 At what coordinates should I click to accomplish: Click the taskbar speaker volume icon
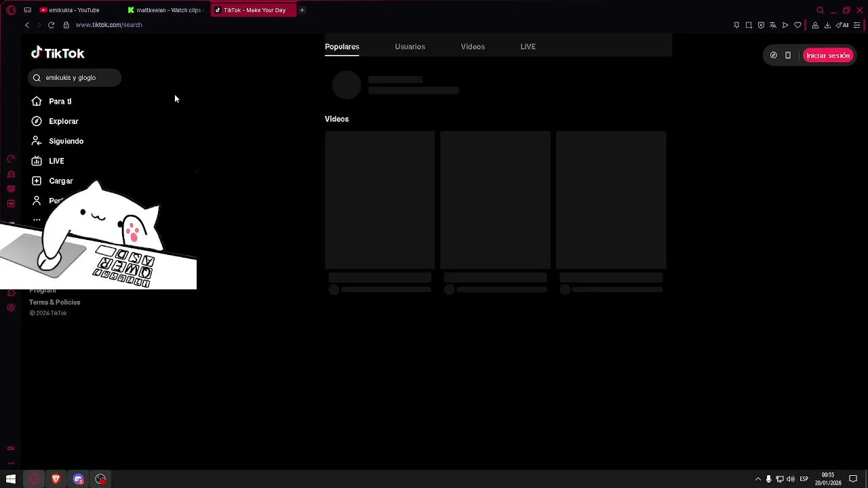[x=791, y=479]
